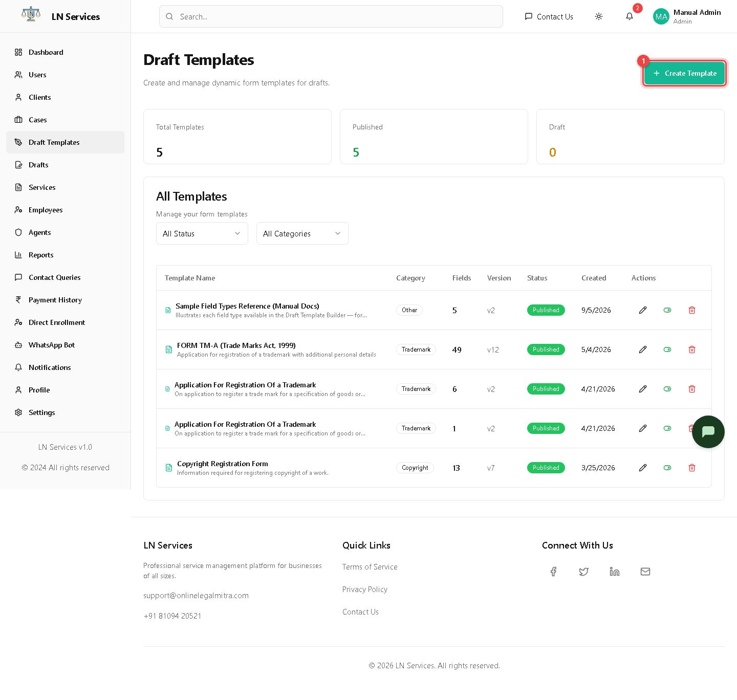
Task: Open the Manual Admin account menu
Action: tap(688, 16)
